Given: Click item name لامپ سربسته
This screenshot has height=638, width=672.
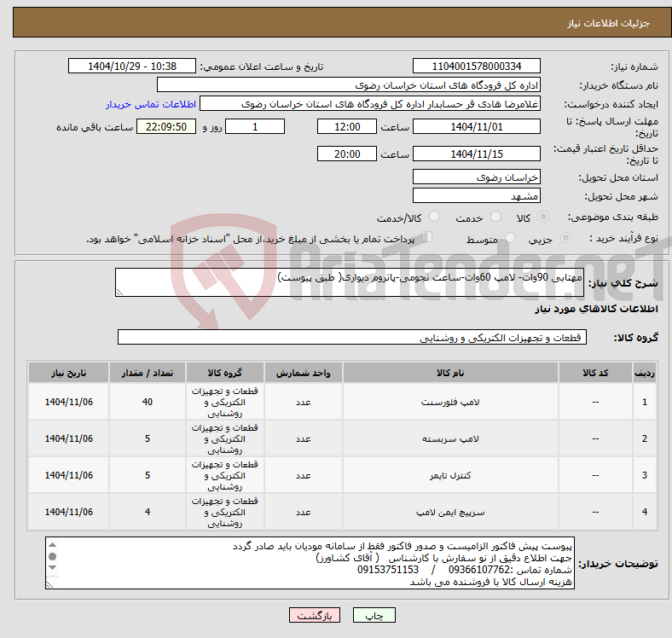Looking at the screenshot, I should 450,438.
